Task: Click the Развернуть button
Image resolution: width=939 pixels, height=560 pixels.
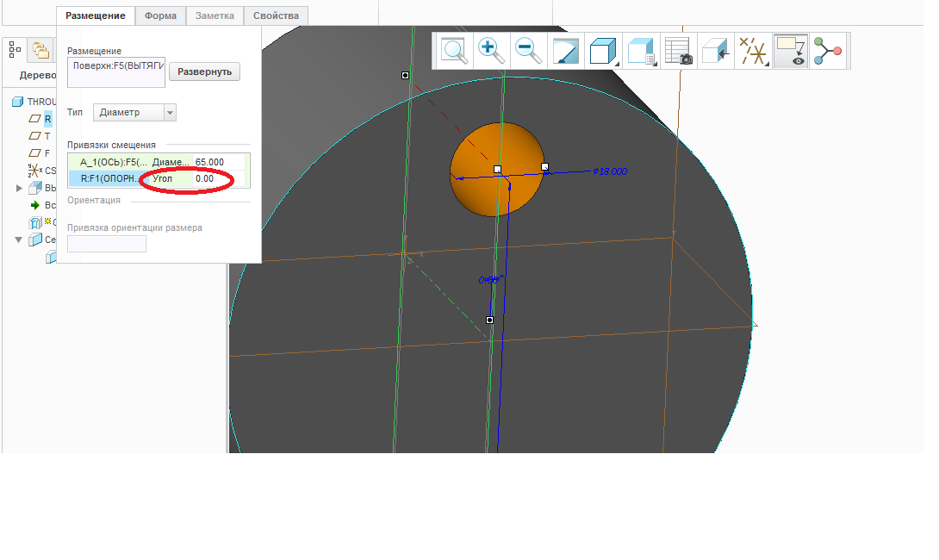Action: click(204, 72)
